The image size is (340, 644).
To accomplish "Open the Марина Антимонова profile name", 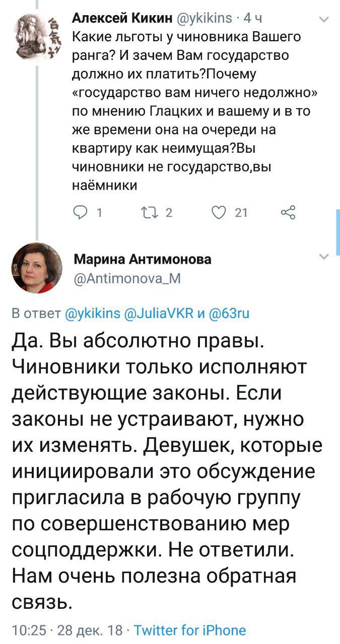I will pyautogui.click(x=143, y=259).
